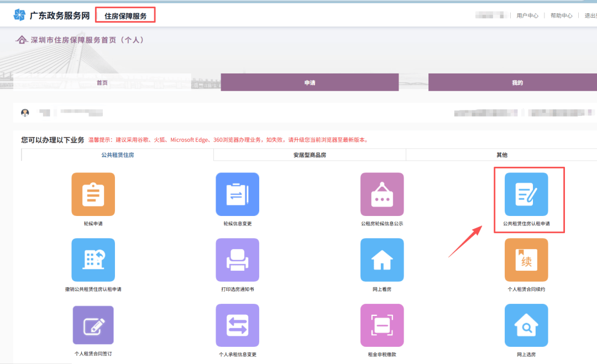
Task: Open 公租房轮候信息公示 via its icon
Action: tap(382, 194)
